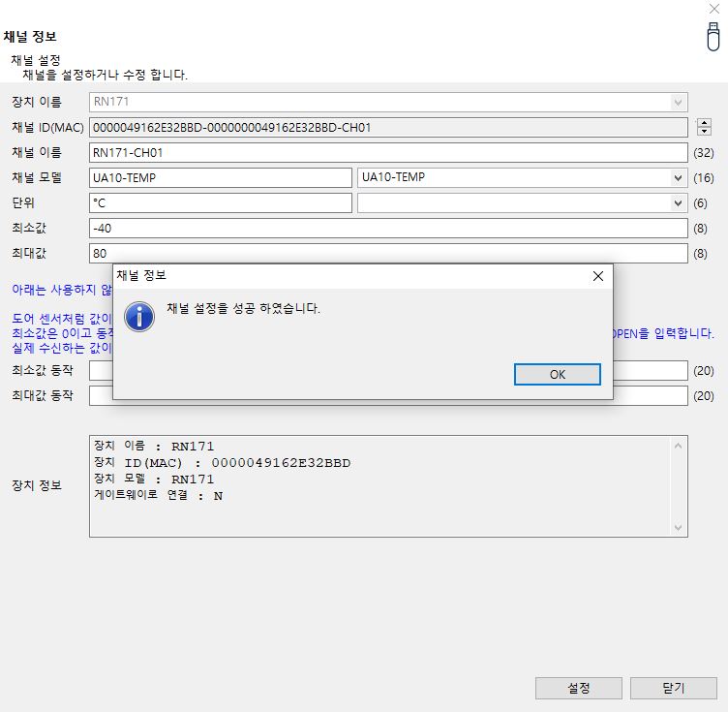Click the 장치 정보 label
728x712 pixels.
[37, 485]
